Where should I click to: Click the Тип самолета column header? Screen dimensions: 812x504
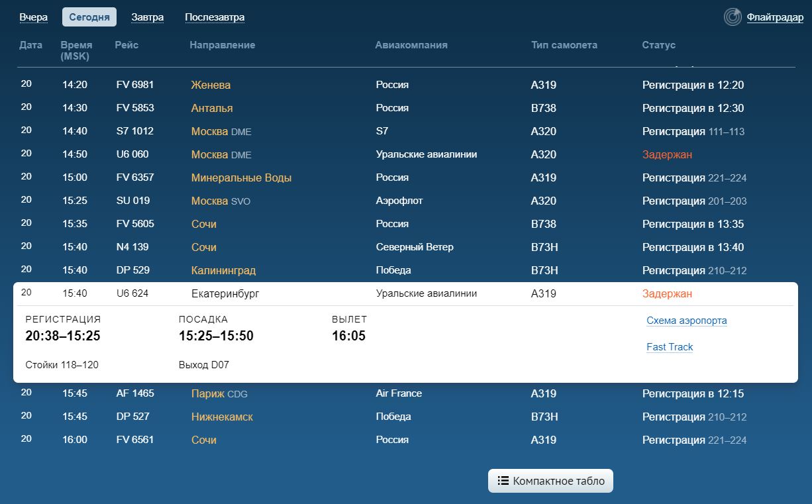pos(564,45)
